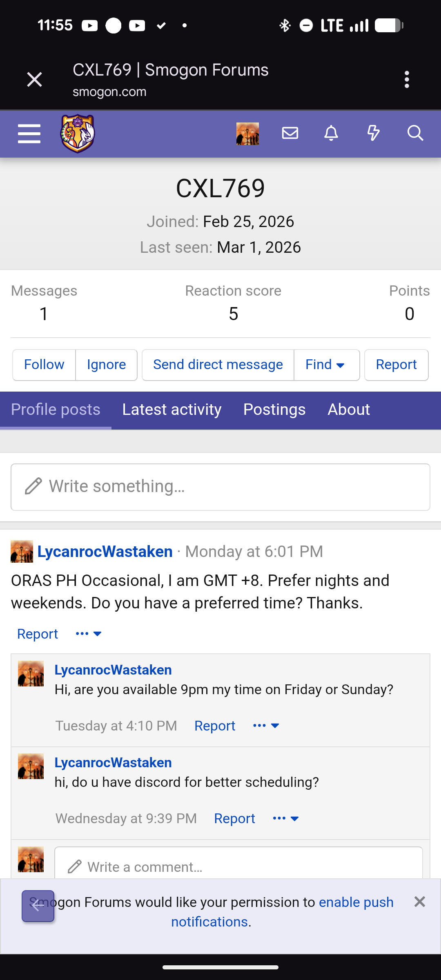Open the browser three-dot overflow menu
This screenshot has height=980, width=441.
coord(407,80)
